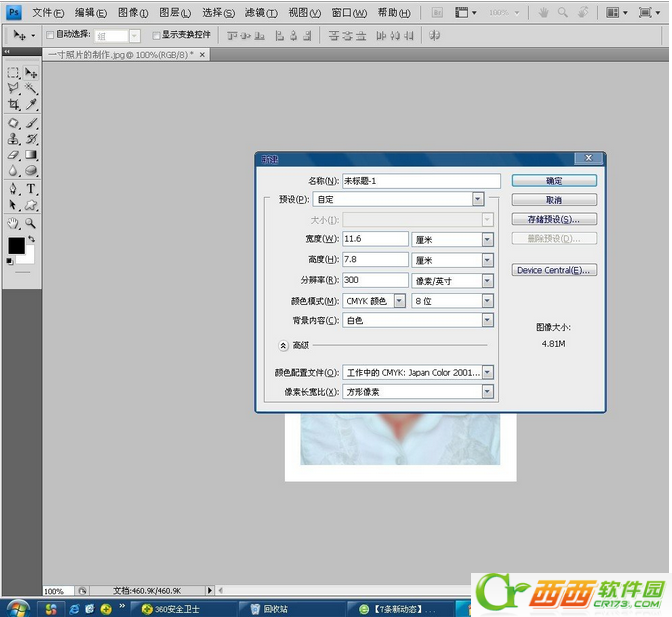The height and width of the screenshot is (617, 672).
Task: Choose the Horizontal Type tool
Action: pos(31,188)
